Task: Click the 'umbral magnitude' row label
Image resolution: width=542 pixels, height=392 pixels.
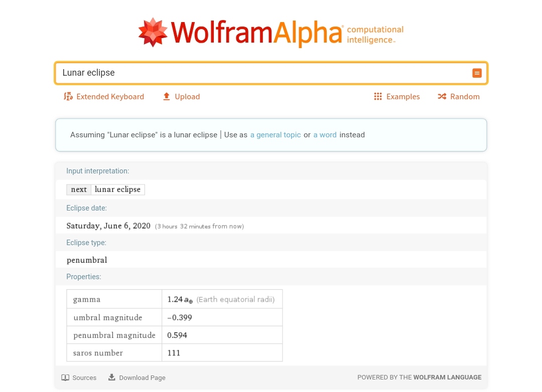Action: pyautogui.click(x=108, y=317)
